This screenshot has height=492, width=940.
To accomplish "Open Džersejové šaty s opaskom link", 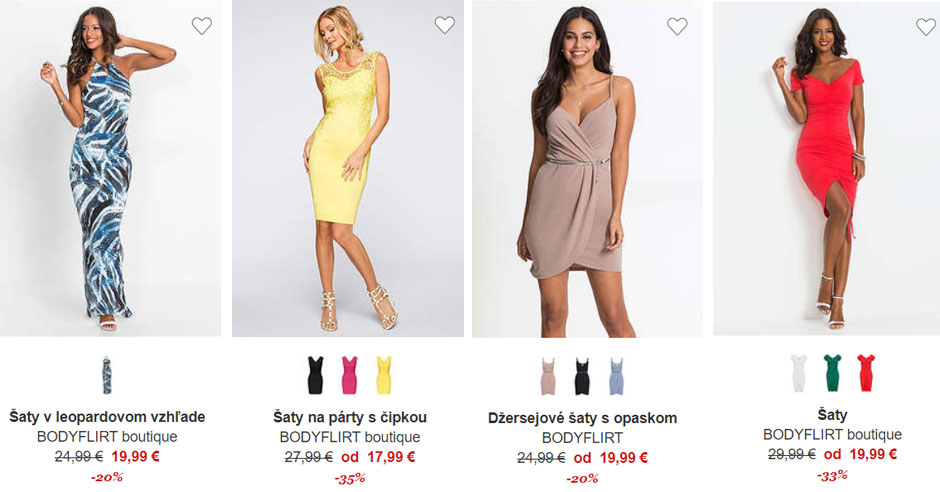I will (x=582, y=418).
